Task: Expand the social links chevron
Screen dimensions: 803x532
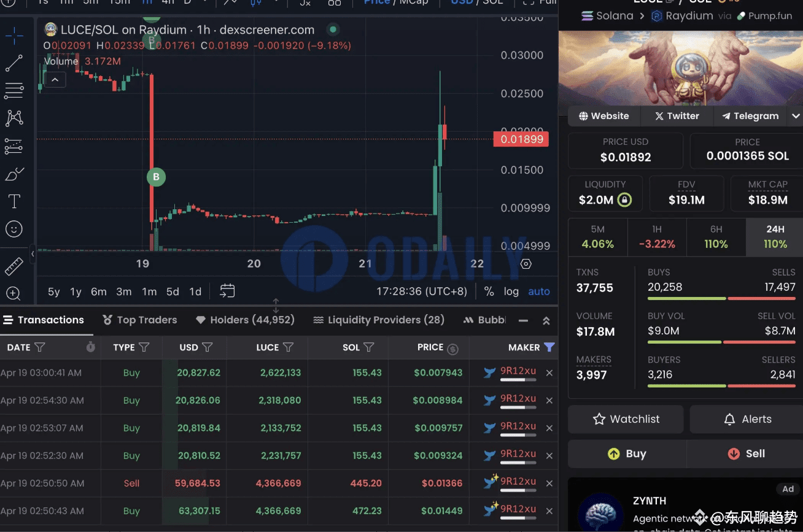Action: click(x=796, y=115)
